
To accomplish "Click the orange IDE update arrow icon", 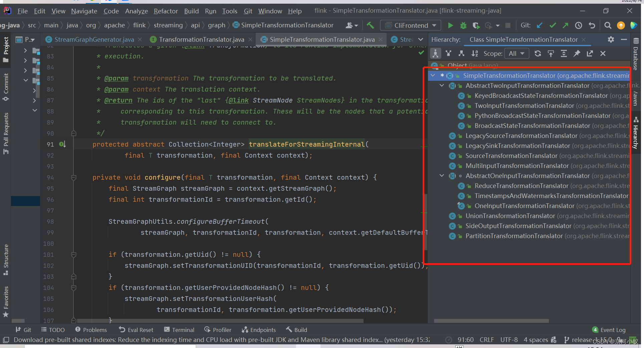I will click(x=621, y=25).
